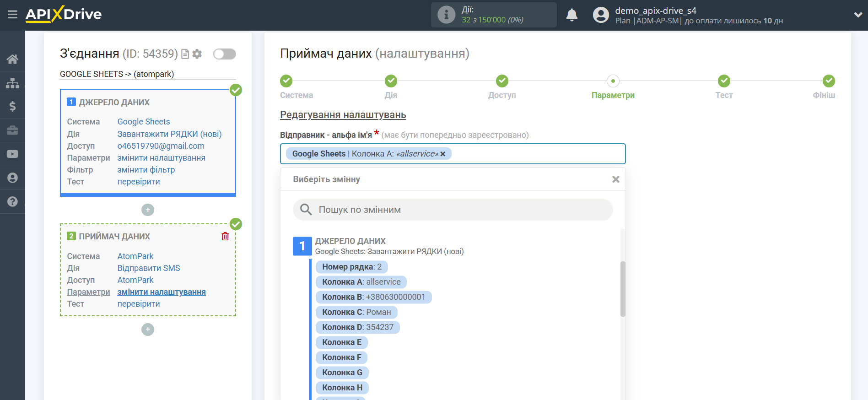Add step between source and receiver
Viewport: 868px width, 400px height.
click(x=148, y=210)
